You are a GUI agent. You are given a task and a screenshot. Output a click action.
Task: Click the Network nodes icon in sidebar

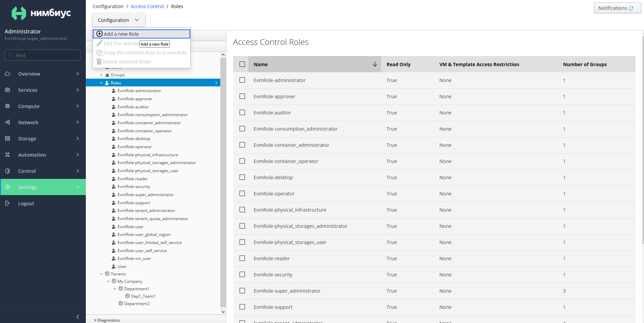pyautogui.click(x=7, y=122)
